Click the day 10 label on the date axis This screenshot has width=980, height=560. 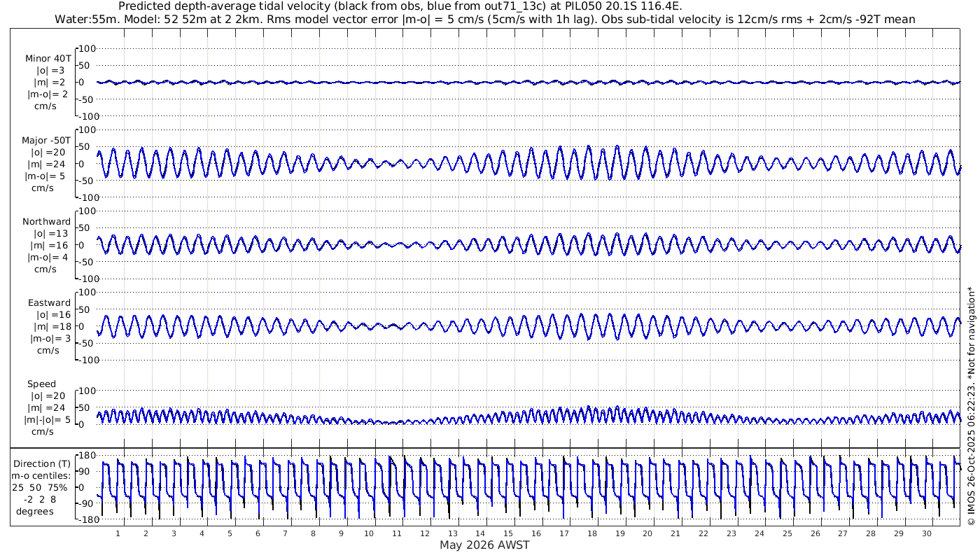369,533
